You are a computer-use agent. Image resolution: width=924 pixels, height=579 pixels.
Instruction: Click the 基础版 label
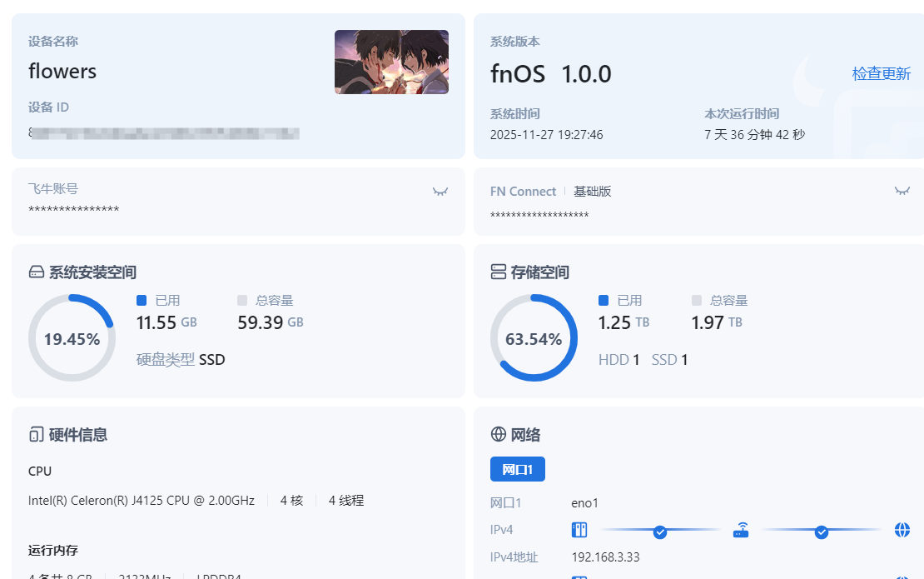(x=592, y=192)
